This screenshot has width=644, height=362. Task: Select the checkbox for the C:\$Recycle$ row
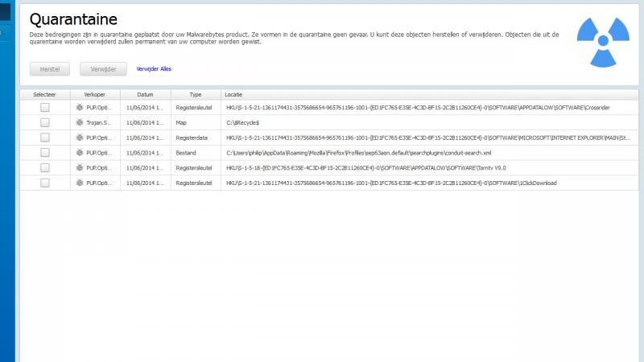[x=45, y=122]
